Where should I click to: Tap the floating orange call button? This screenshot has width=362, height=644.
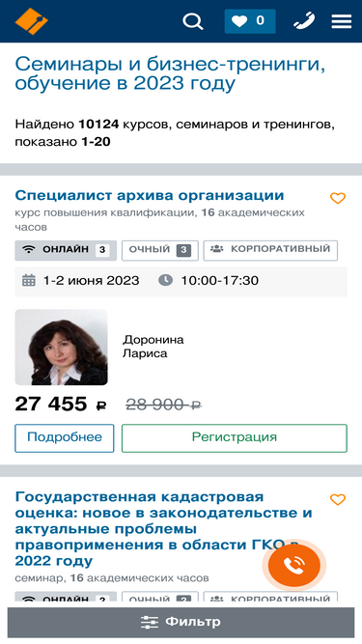point(294,566)
